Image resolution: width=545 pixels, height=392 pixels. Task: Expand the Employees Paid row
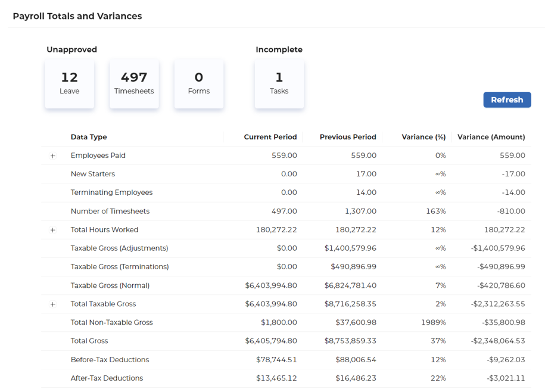(x=53, y=155)
